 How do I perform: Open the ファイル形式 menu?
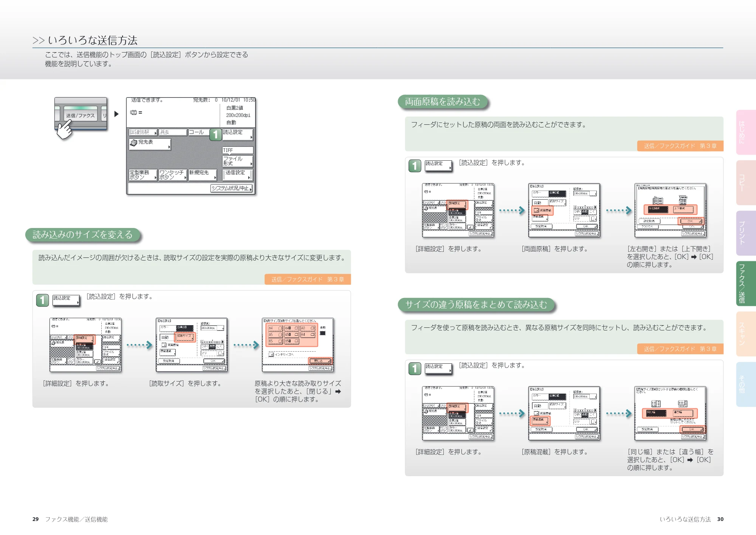tap(238, 161)
